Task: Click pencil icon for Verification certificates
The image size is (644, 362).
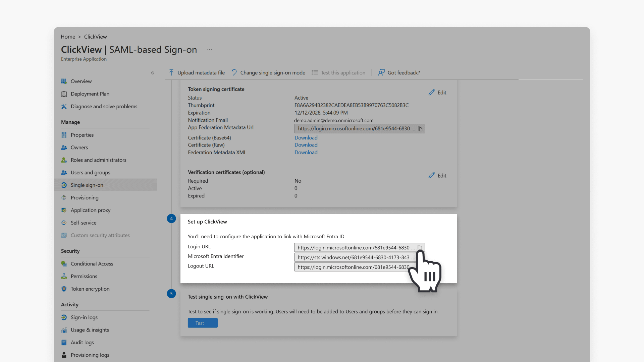Action: [431, 175]
